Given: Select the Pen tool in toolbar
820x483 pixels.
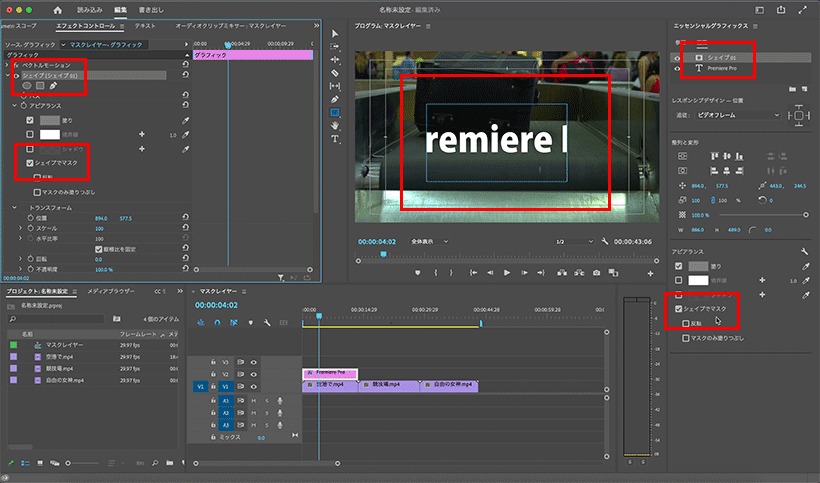Looking at the screenshot, I should click(x=335, y=99).
